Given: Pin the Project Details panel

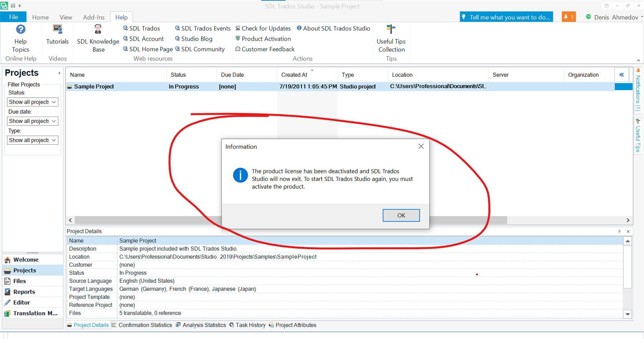Looking at the screenshot, I should (x=619, y=231).
